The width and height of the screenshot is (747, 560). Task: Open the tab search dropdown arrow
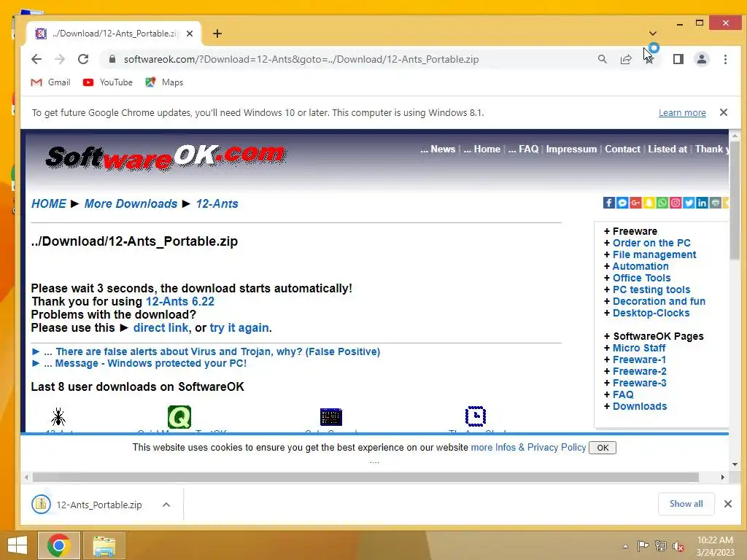(x=653, y=34)
